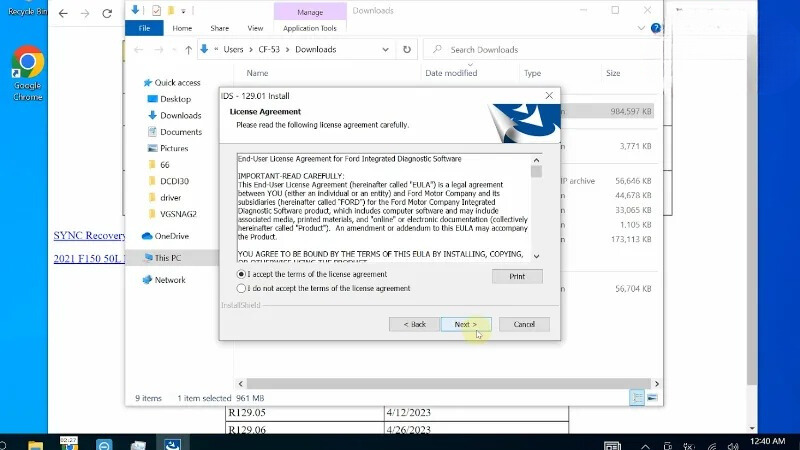Image resolution: width=800 pixels, height=450 pixels.
Task: Click browser back arrow behind Explorer
Action: 63,14
